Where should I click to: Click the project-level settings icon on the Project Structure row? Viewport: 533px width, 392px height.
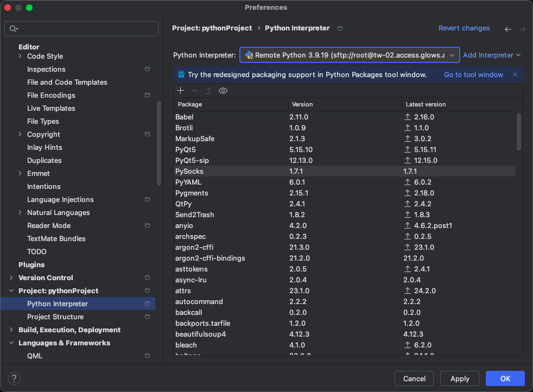pos(147,317)
